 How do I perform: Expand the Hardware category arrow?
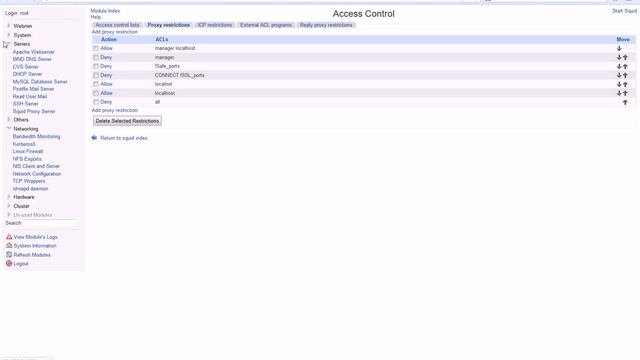9,197
